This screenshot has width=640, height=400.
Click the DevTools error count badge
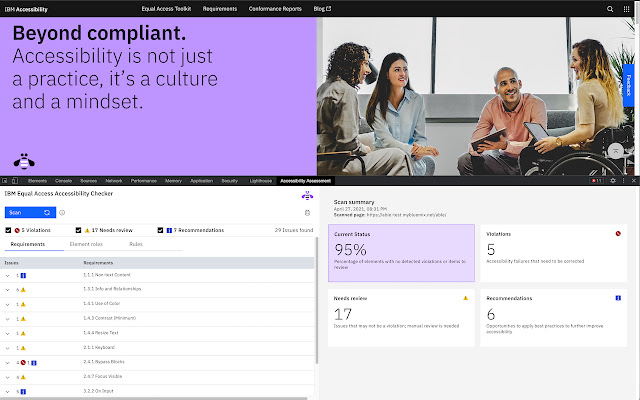click(598, 180)
